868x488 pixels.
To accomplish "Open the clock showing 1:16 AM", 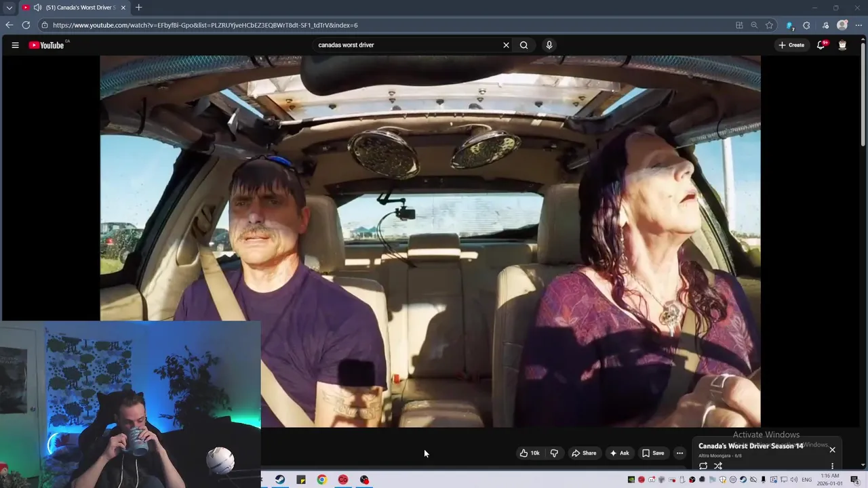I will tap(830, 480).
